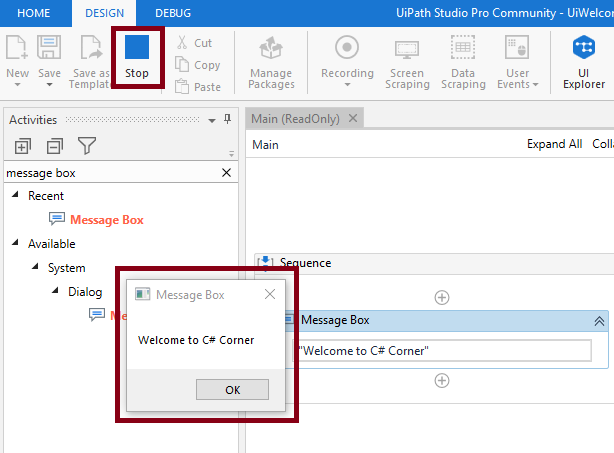
Task: Click plus icon below Message Box activity
Action: (442, 381)
